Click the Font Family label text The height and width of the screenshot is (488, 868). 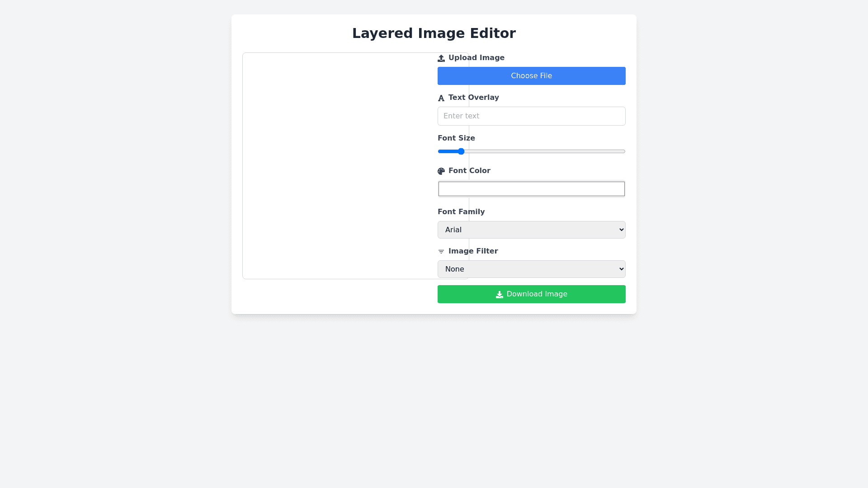(461, 212)
